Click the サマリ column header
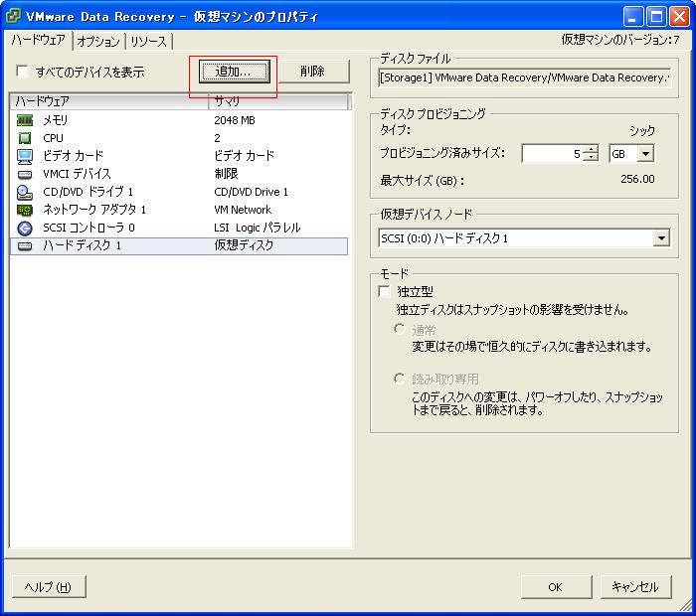The width and height of the screenshot is (696, 616). (x=278, y=101)
